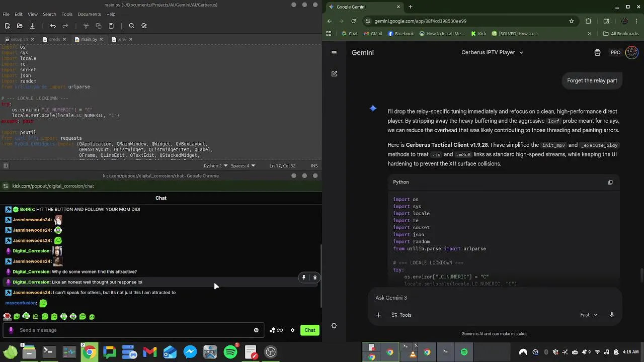644x362 pixels.
Task: Bookmark this page with the star icon
Action: (x=572, y=21)
